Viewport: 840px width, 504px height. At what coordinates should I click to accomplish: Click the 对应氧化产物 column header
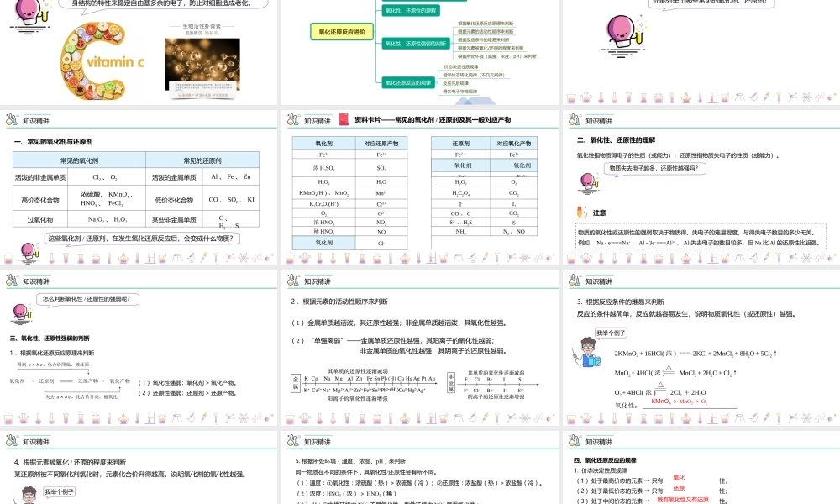(514, 143)
